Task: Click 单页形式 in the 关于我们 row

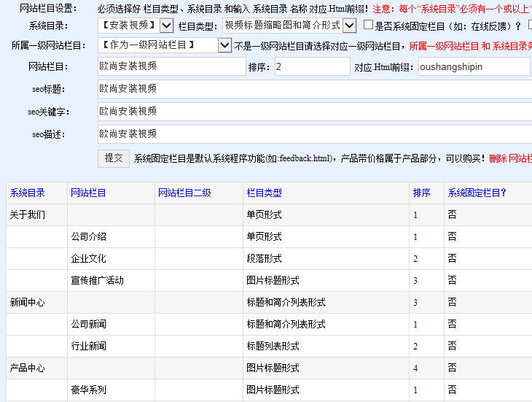Action: [265, 215]
